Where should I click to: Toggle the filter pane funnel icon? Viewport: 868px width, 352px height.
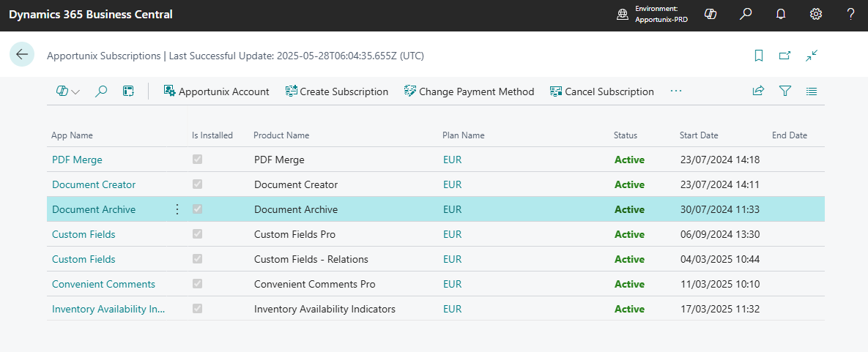click(785, 91)
